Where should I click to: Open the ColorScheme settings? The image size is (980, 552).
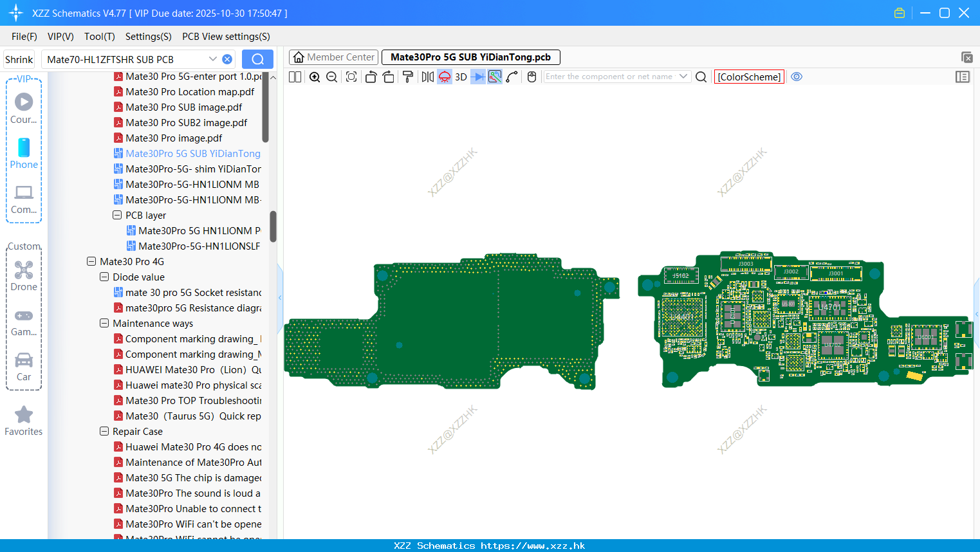[749, 77]
